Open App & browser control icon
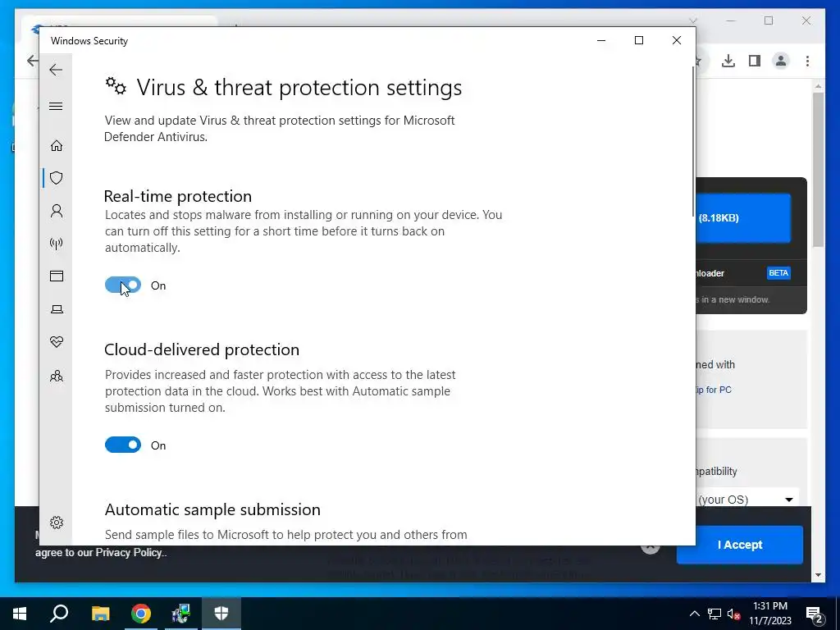Screen dimensions: 840x630 tap(57, 276)
